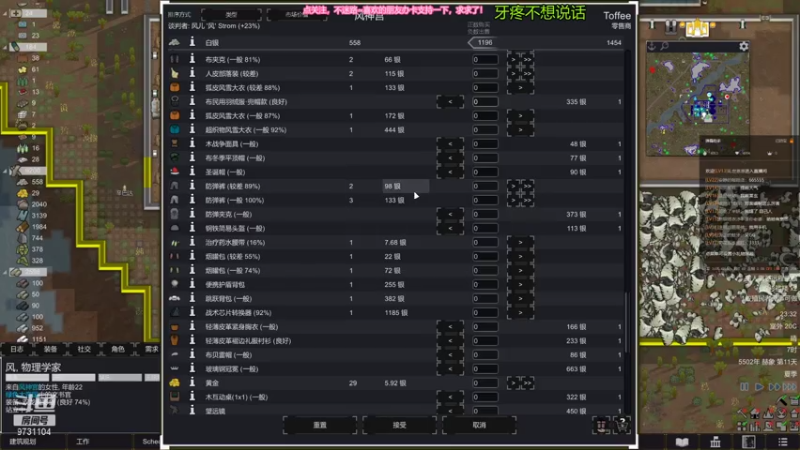800x450 pixels.
Task: Buy one 黄金 with > arrow
Action: pos(513,383)
